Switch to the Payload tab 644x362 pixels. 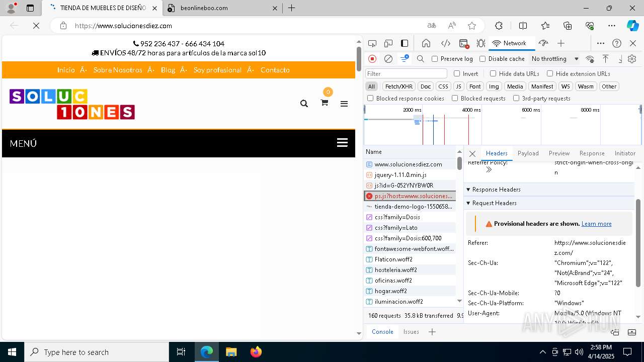coord(528,153)
